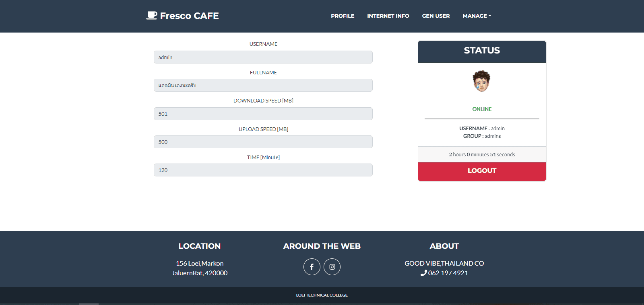Click the Fresco CAFE brand title
644x305 pixels.
pyautogui.click(x=189, y=16)
